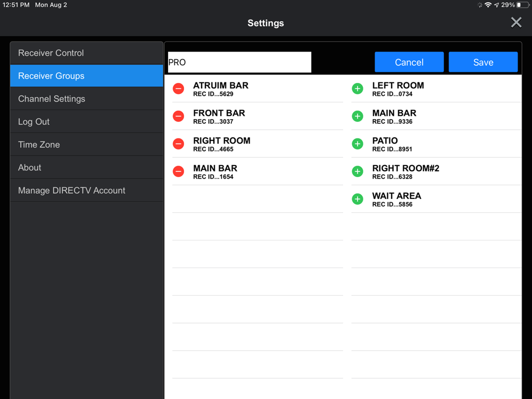Select REC ID...5629 text
This screenshot has height=399, width=532.
213,94
